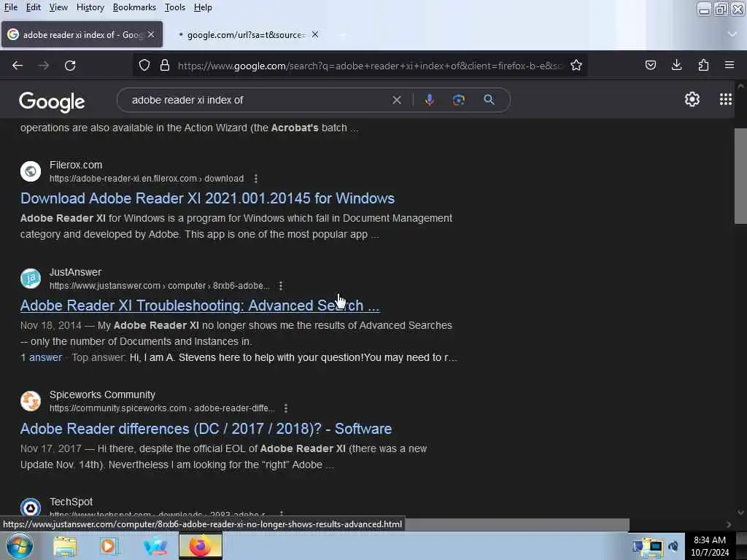Switch to the google.com/url tab

[245, 35]
